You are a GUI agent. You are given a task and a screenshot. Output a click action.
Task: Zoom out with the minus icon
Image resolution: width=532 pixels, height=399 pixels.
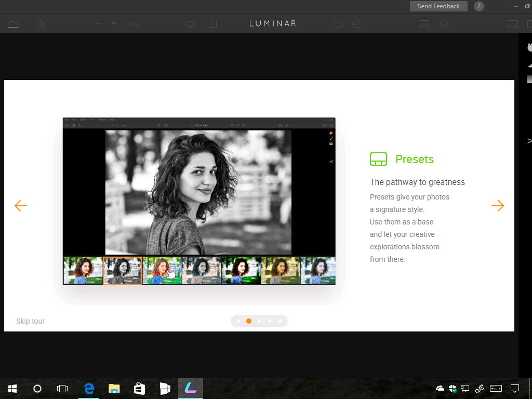pos(99,24)
